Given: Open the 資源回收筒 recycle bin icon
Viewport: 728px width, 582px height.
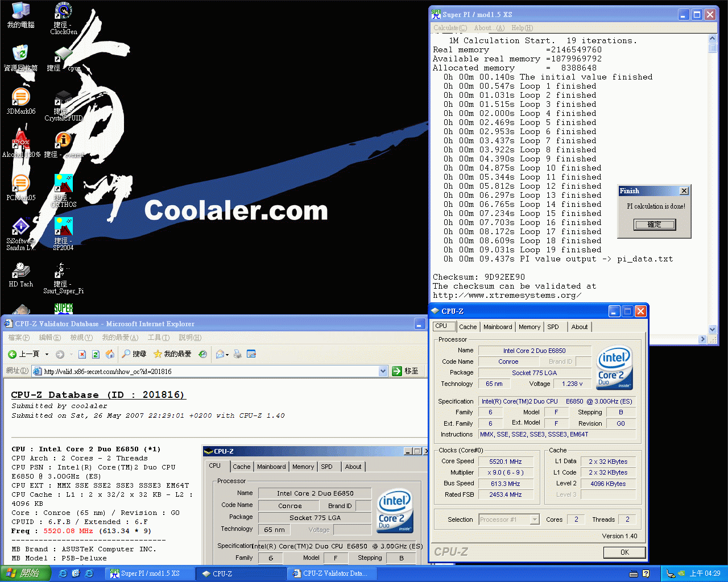Looking at the screenshot, I should 20,59.
